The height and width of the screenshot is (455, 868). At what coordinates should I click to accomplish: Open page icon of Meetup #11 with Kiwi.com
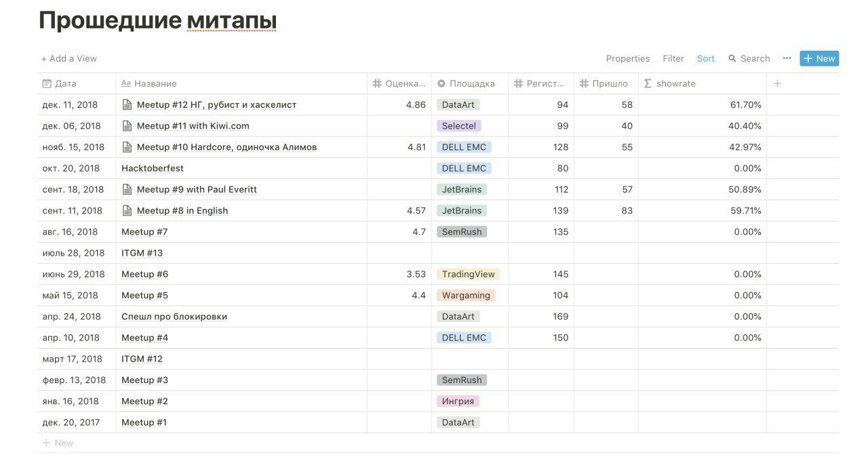click(x=126, y=125)
